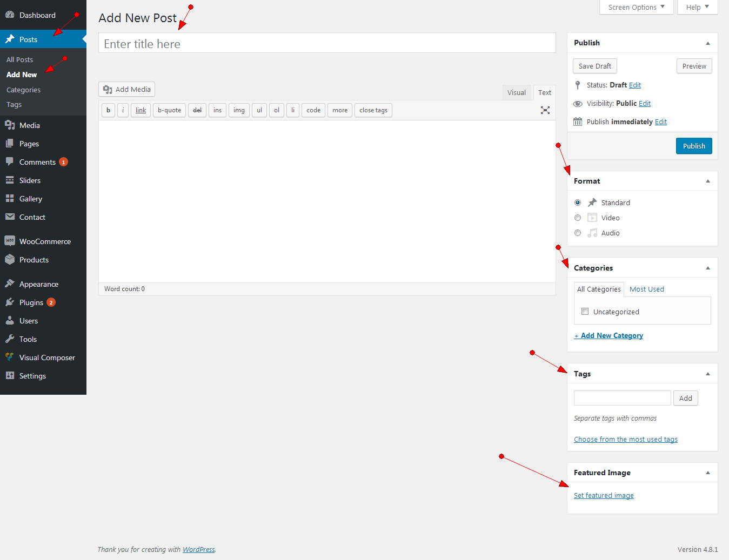
Task: Open the WooCommerce icon
Action: [10, 241]
